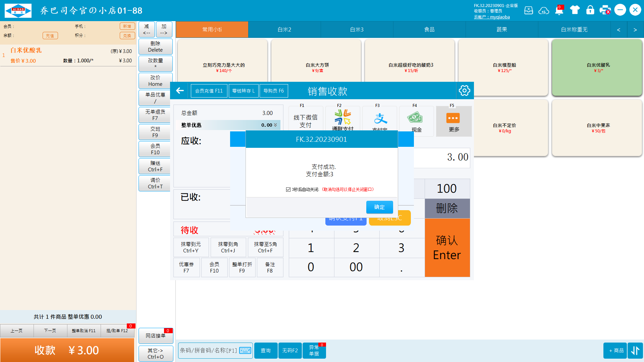Viewport: 644px width, 362px height.
Task: Switch to the 蔬果 category tab
Action: point(502,29)
